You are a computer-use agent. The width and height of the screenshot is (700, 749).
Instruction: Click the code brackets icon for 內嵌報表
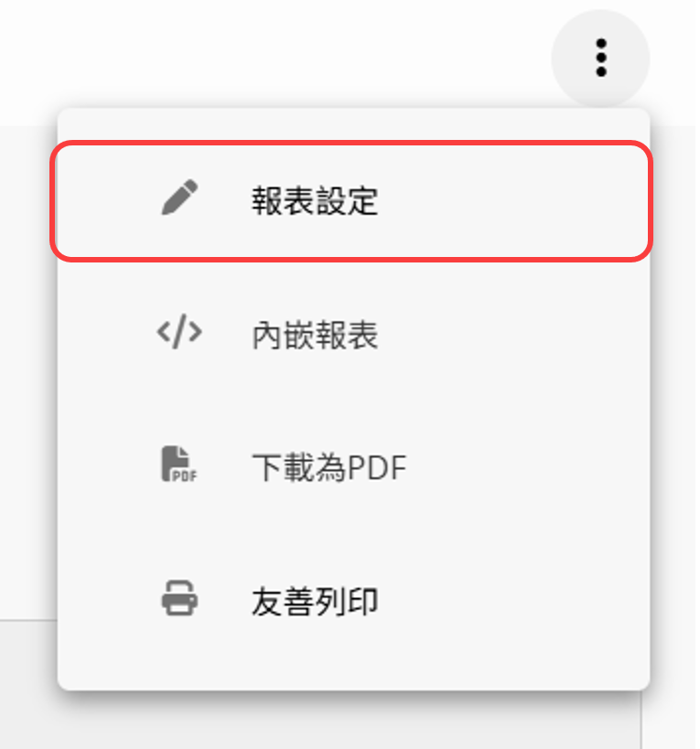tap(179, 331)
